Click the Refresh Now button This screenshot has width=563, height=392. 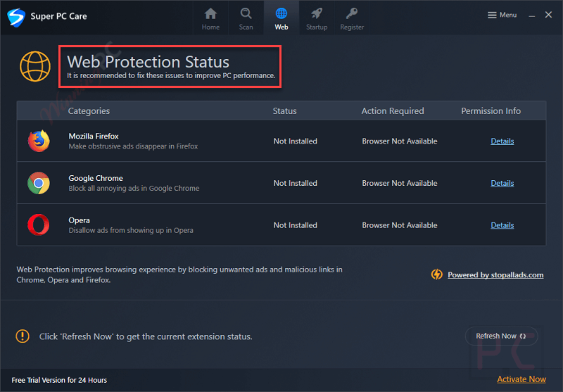coord(501,336)
